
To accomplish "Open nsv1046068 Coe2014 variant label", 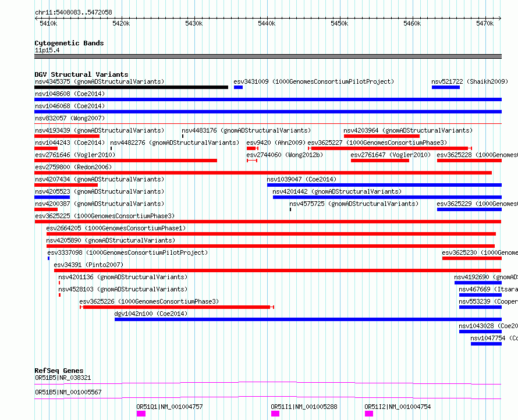I will [x=70, y=106].
